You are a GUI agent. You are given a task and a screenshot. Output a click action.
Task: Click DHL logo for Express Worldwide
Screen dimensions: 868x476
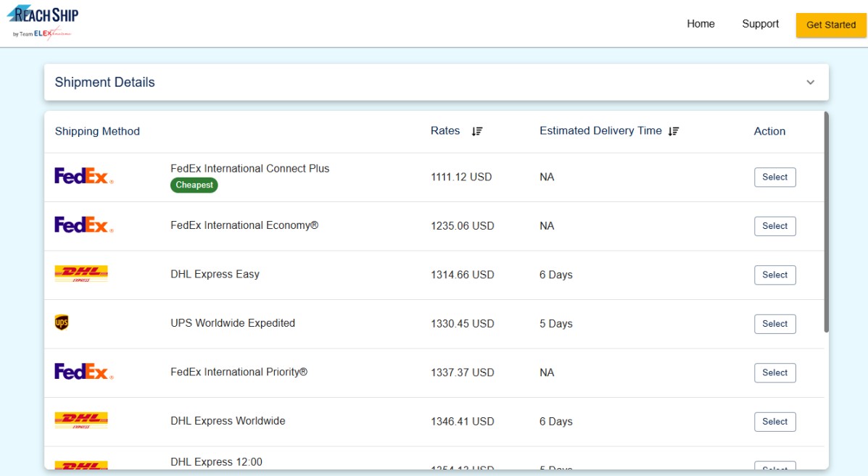81,421
